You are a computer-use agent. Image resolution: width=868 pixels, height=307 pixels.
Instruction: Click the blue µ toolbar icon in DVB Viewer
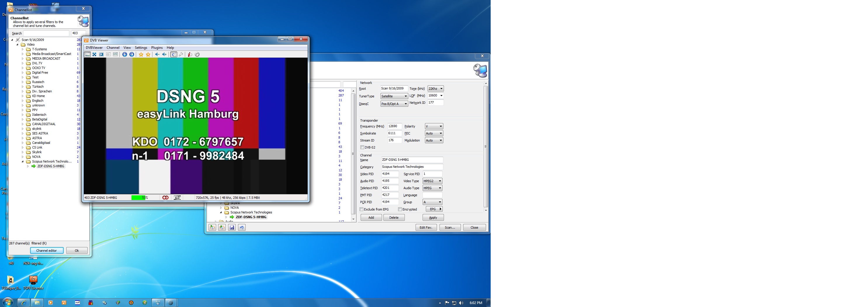pos(101,54)
